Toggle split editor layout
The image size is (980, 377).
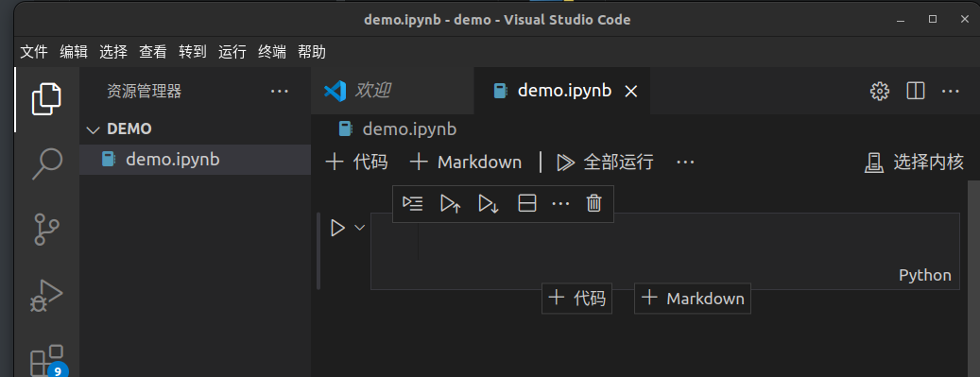click(915, 92)
